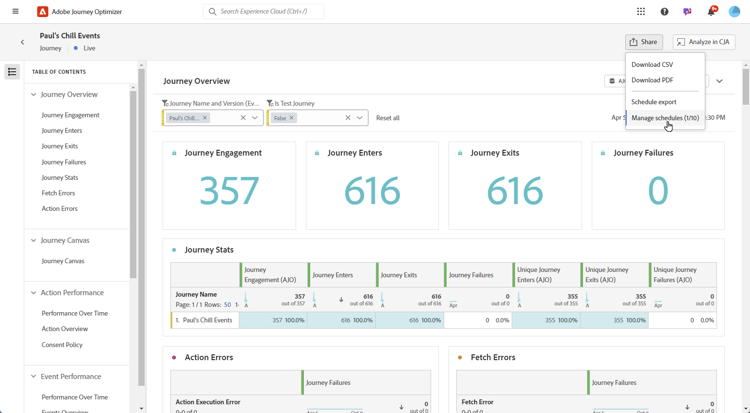Viewport: 750px width, 413px height.
Task: Clear the Is Test Journey filter
Action: click(348, 118)
